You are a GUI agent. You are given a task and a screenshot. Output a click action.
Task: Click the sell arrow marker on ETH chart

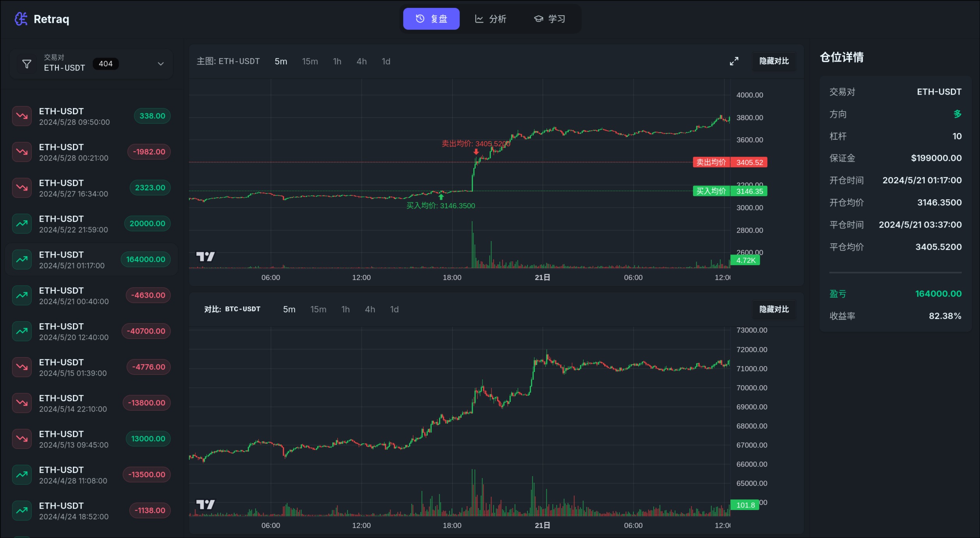click(x=476, y=152)
